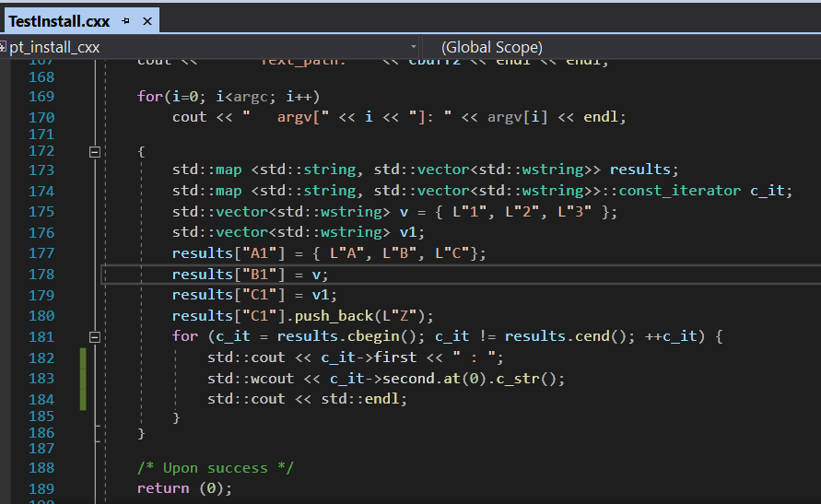Click the green change marker at line 183
Screen dimensions: 821x504
tap(83, 379)
